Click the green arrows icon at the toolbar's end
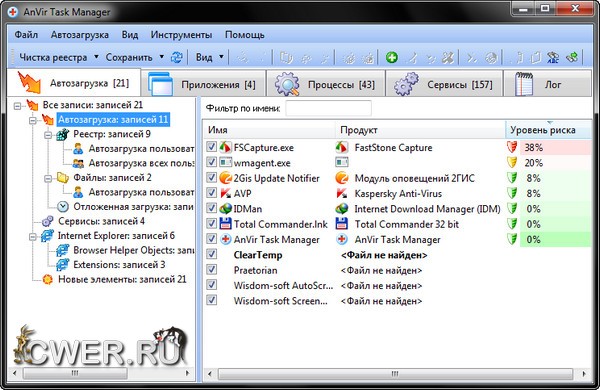 pos(572,57)
